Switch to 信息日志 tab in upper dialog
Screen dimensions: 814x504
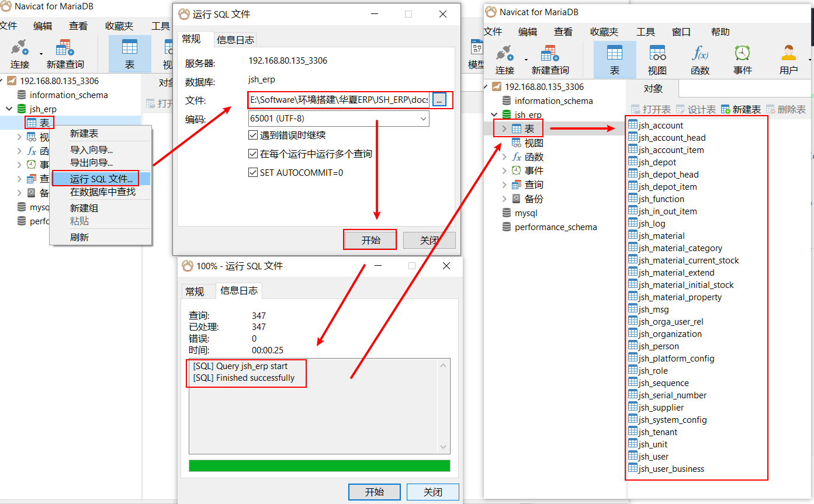click(235, 40)
